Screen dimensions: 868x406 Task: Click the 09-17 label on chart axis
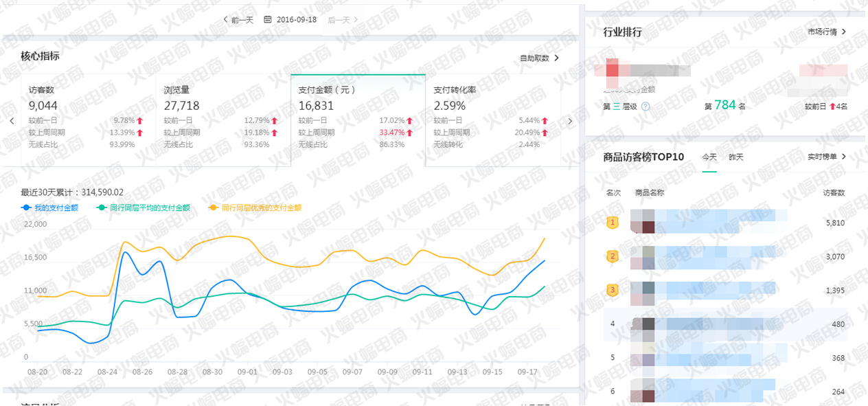(x=527, y=372)
